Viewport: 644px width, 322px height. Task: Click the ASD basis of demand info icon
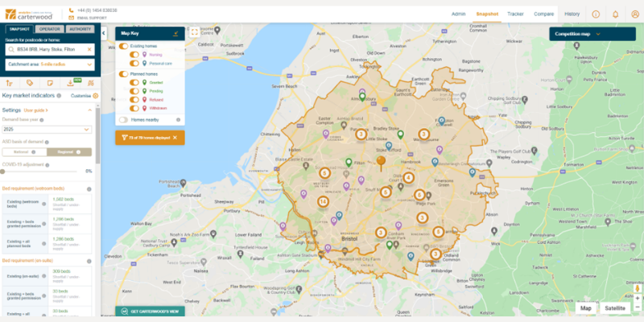47,142
